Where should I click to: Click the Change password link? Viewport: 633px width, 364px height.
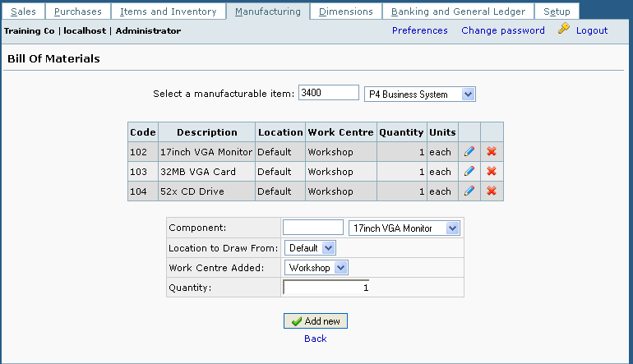coord(502,30)
